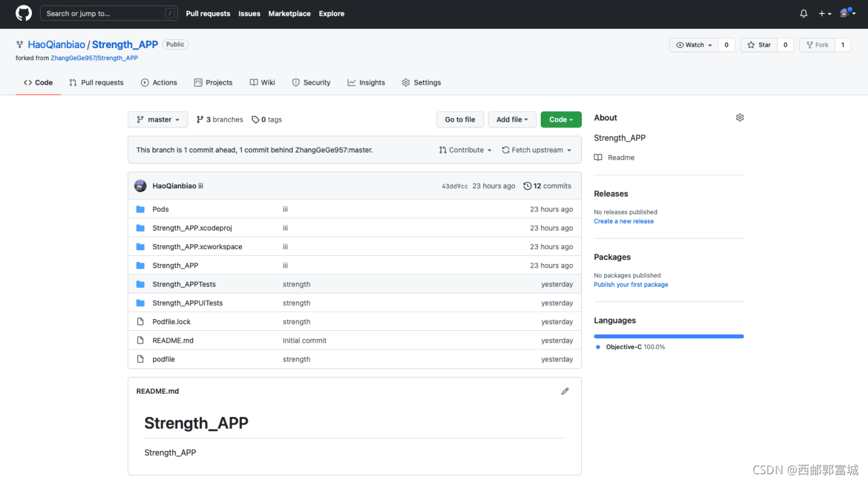The image size is (868, 481).
Task: Open the Watch dropdown
Action: [694, 45]
